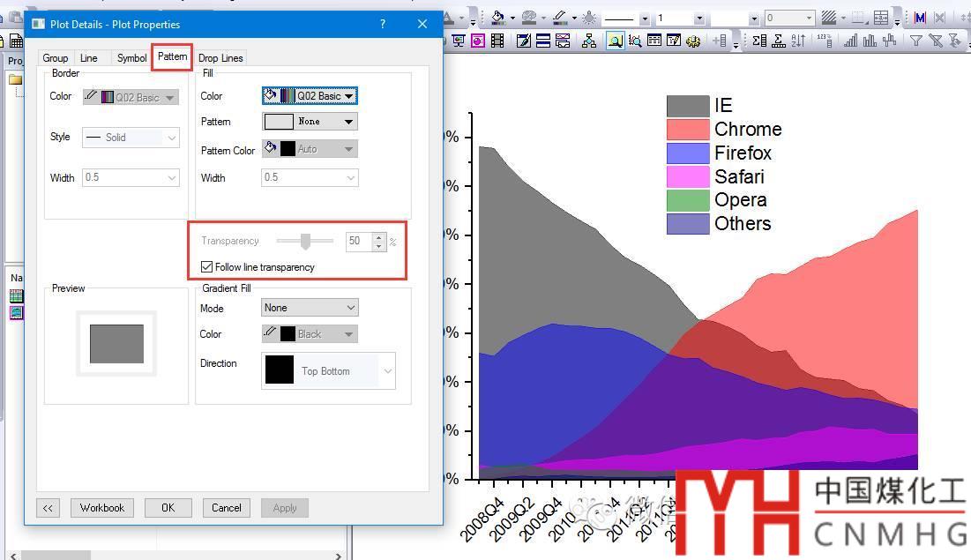Click the Workbook button
This screenshot has width=971, height=560.
click(102, 508)
